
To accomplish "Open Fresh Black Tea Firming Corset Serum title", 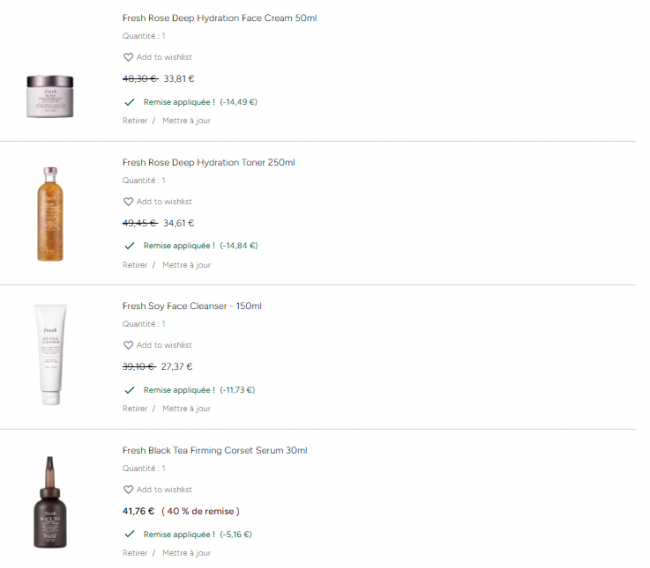I will (x=214, y=451).
